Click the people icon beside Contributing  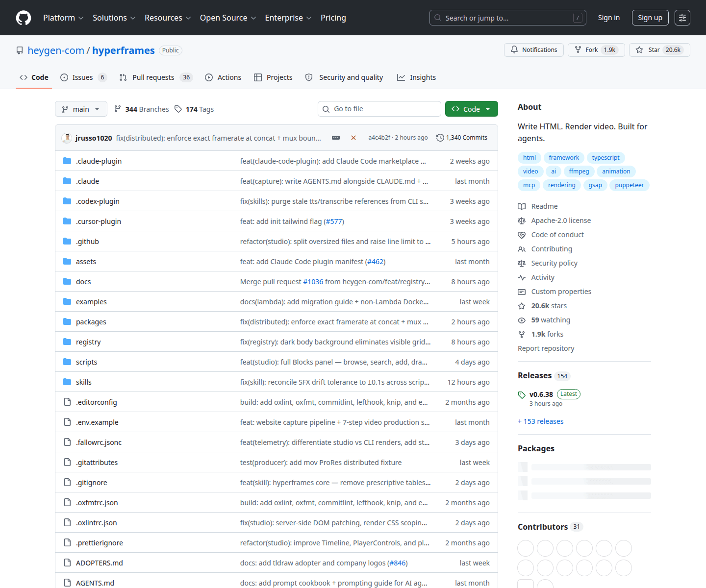click(522, 249)
